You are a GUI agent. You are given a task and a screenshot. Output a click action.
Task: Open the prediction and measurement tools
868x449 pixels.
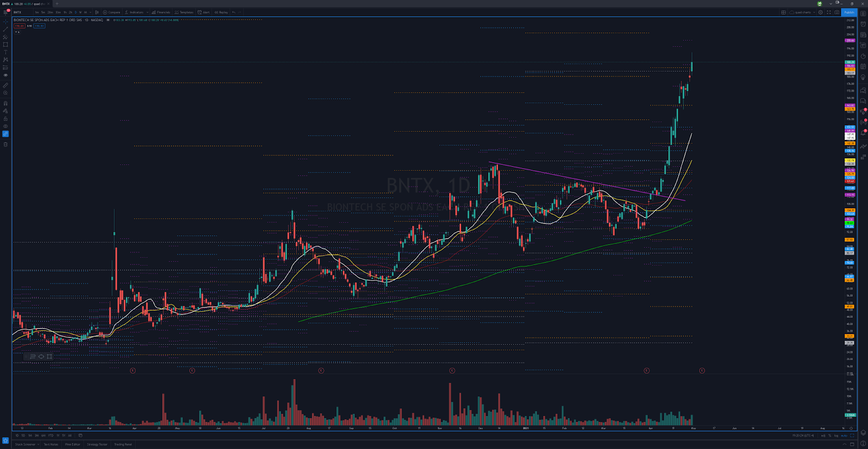[5, 67]
